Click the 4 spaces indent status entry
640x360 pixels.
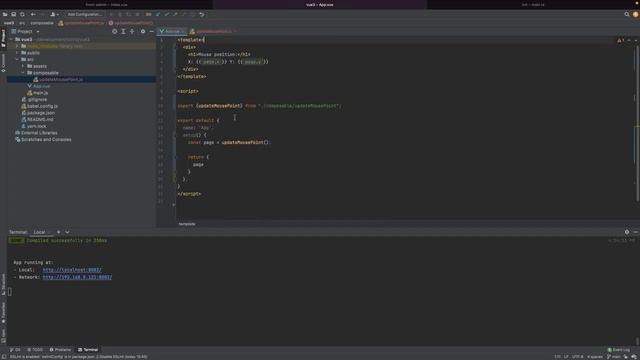click(x=595, y=357)
